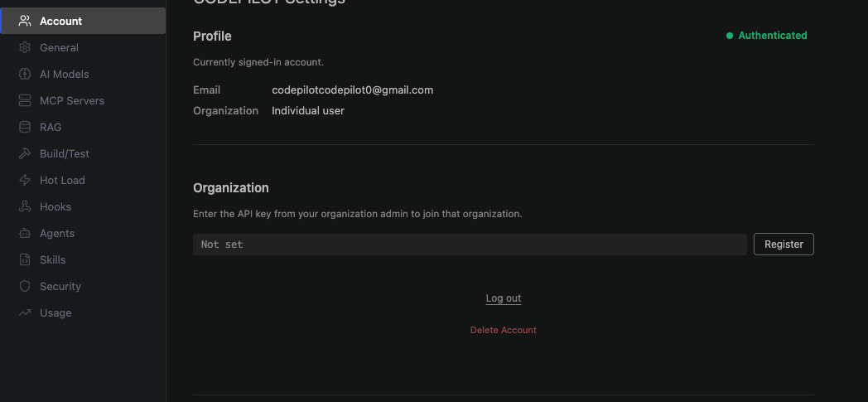
Task: Click the Account people icon in sidebar
Action: (24, 21)
